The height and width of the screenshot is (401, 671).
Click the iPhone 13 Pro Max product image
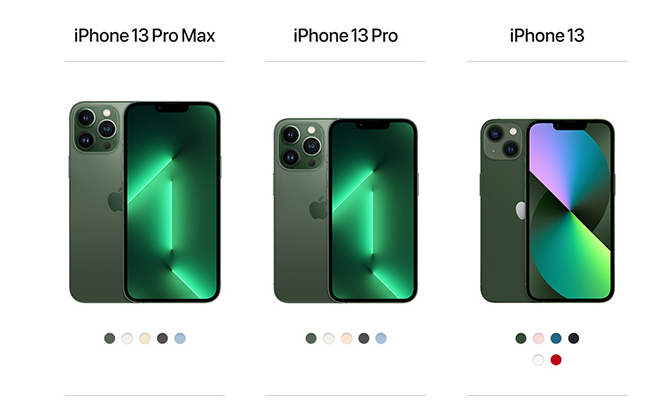point(145,202)
